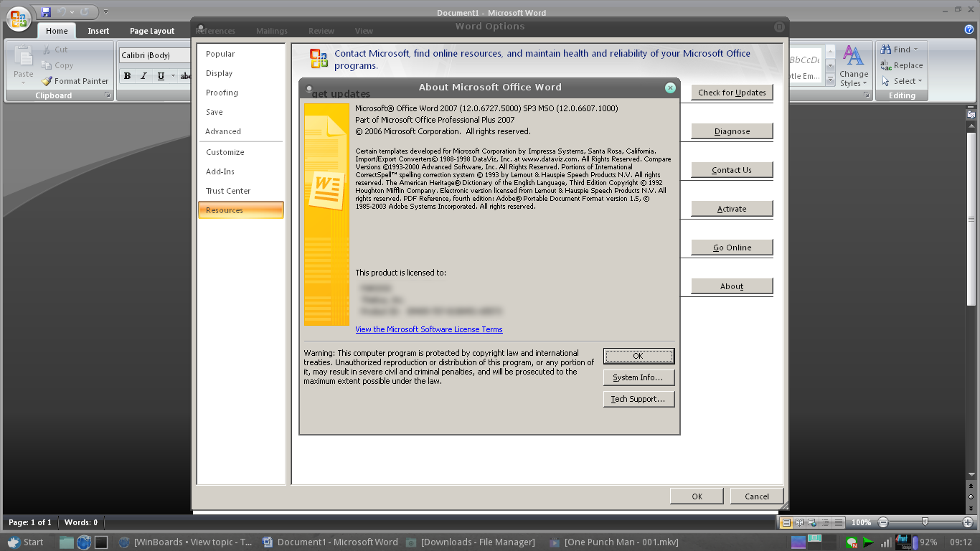Click the About button in Resources

[x=732, y=286]
